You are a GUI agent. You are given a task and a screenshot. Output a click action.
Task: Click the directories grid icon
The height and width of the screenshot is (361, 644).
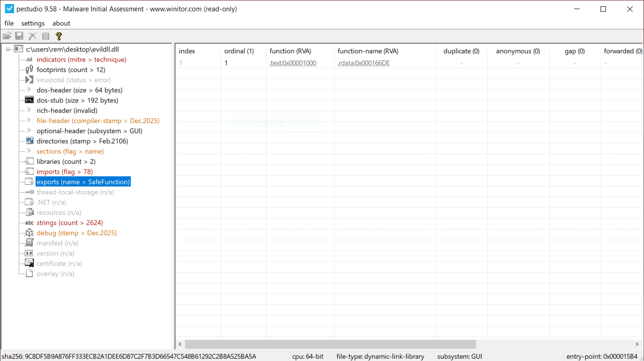(29, 141)
